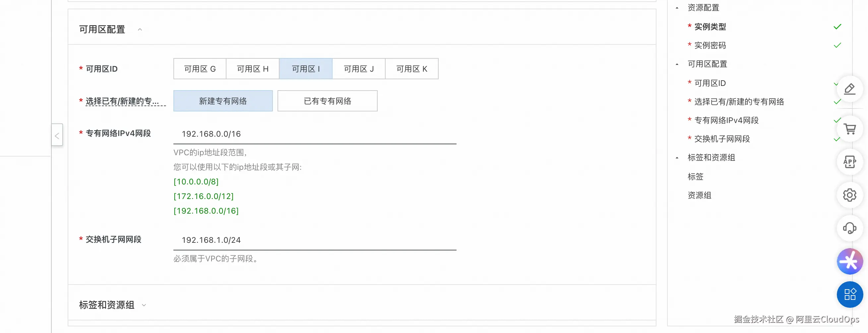Screen dimensions: 868x333
Task: Click the blue apps grid icon
Action: pos(849,294)
